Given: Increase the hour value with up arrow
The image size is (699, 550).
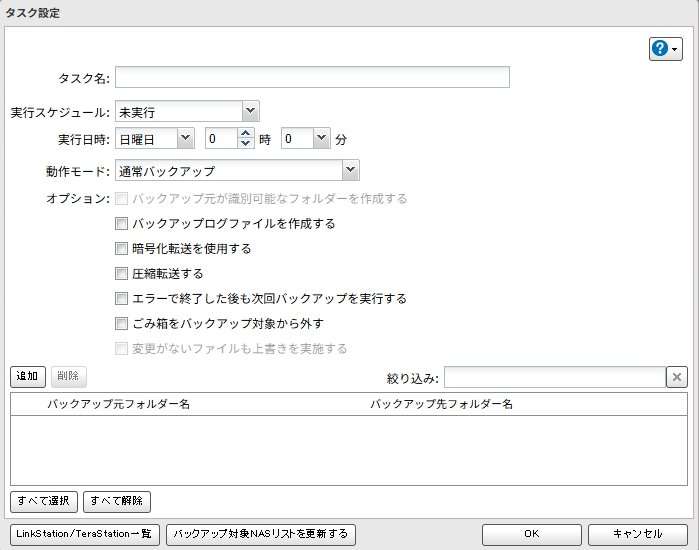Looking at the screenshot, I should pyautogui.click(x=246, y=134).
